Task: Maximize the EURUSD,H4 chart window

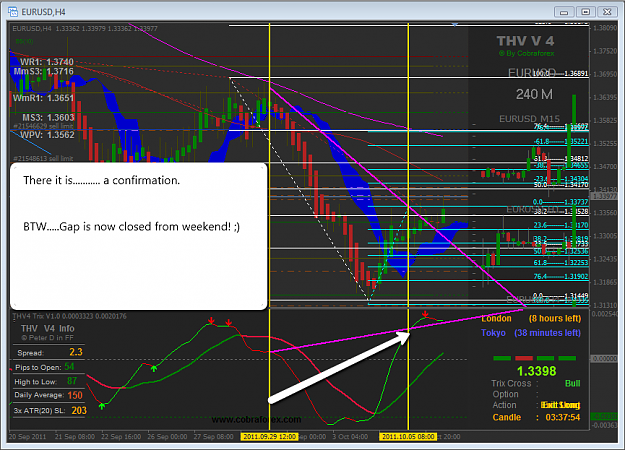Action: coord(585,12)
